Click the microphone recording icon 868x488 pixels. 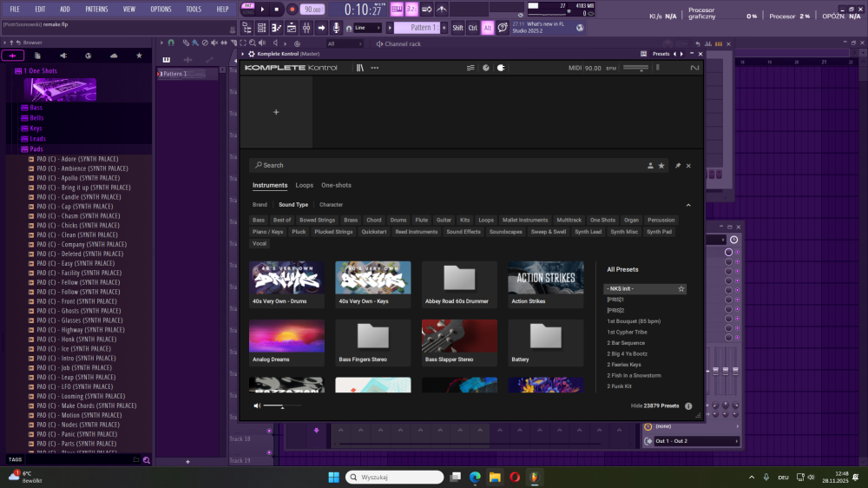point(336,28)
